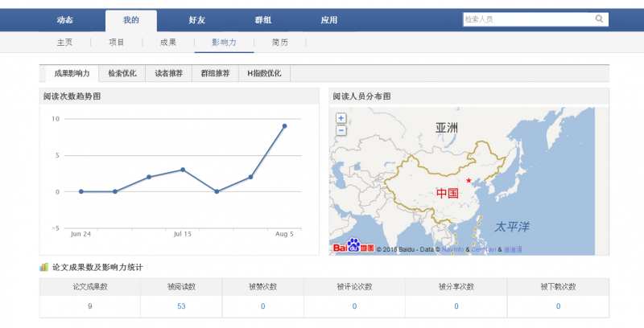Click the Jul 15 axis label
This screenshot has width=644, height=328.
click(183, 234)
